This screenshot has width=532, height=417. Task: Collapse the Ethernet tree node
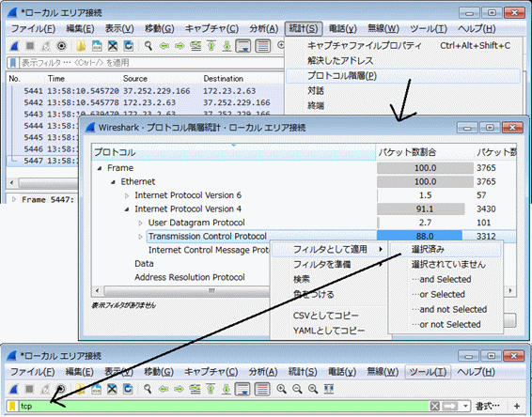[x=114, y=182]
